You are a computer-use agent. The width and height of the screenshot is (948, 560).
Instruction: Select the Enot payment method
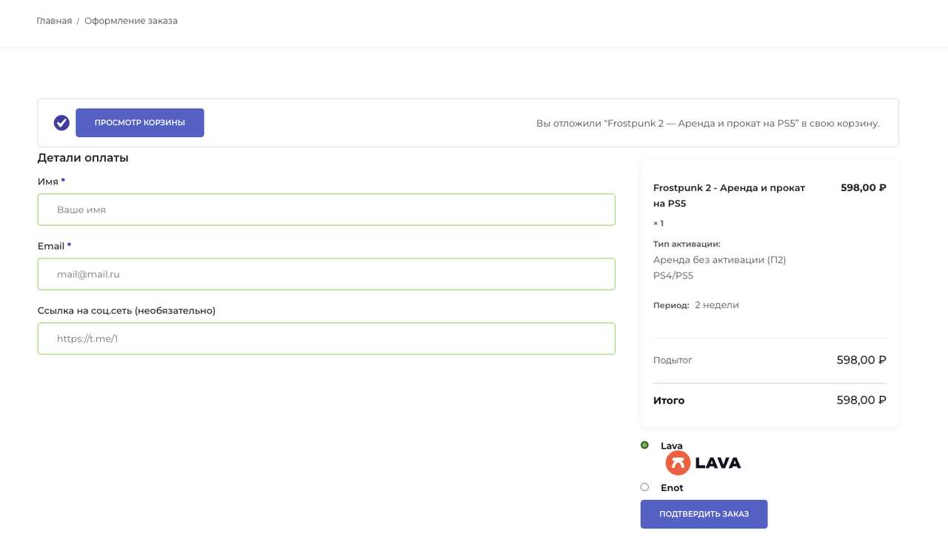[644, 487]
